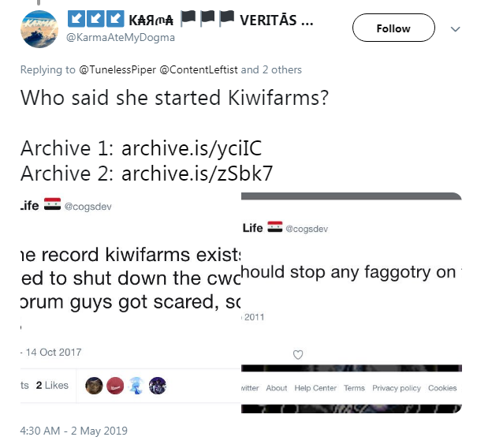This screenshot has height=448, width=477.
Task: Open the Privacy policy footer link
Action: 397,388
